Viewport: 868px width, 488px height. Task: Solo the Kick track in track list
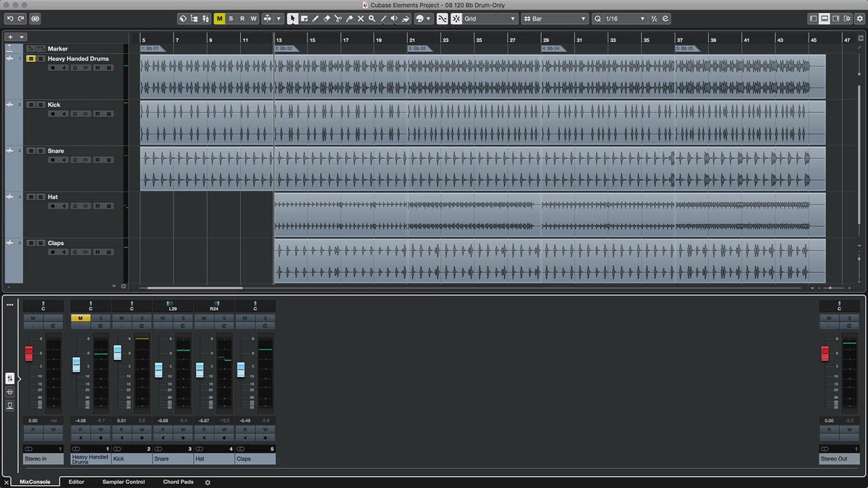coord(41,105)
